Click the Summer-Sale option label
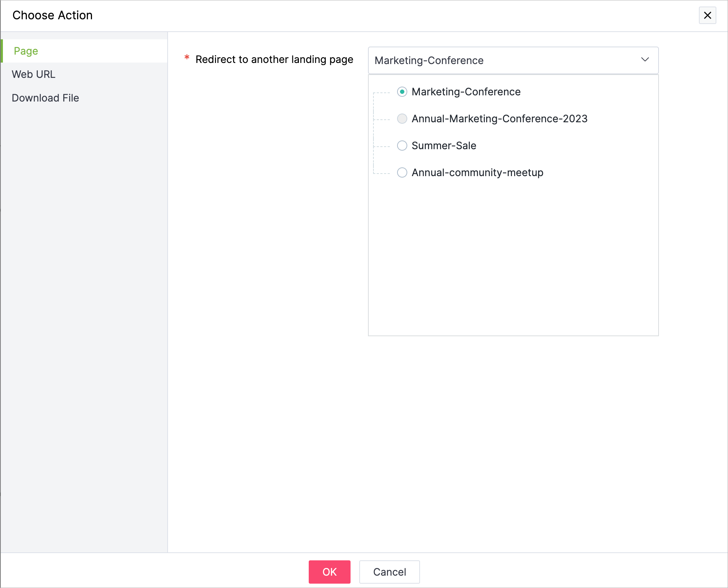The image size is (728, 588). pyautogui.click(x=444, y=146)
